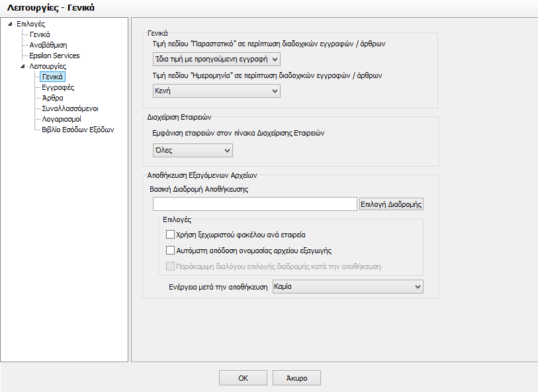The height and width of the screenshot is (392, 538).
Task: Open the Ενέργεια μετά την αποθήκευση dropdown
Action: [348, 286]
